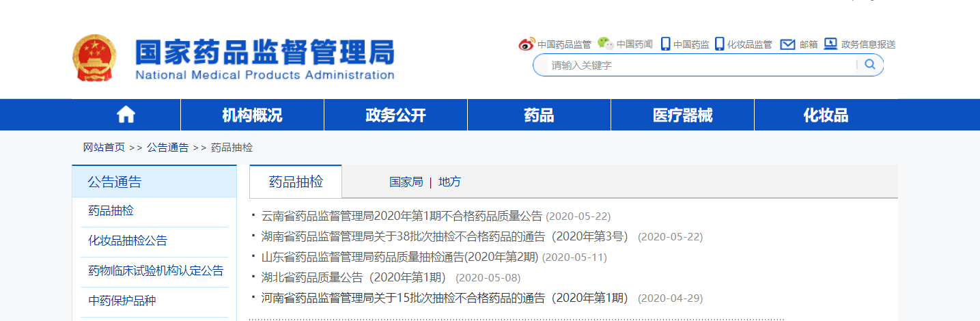Open the 医疗器械 menu
Screen dimensions: 980x321
[682, 115]
